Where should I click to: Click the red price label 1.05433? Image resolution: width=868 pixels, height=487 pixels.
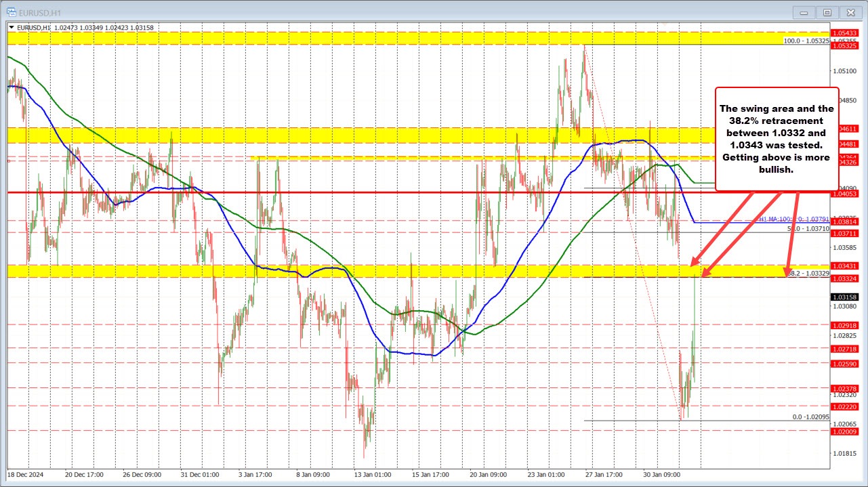click(846, 32)
